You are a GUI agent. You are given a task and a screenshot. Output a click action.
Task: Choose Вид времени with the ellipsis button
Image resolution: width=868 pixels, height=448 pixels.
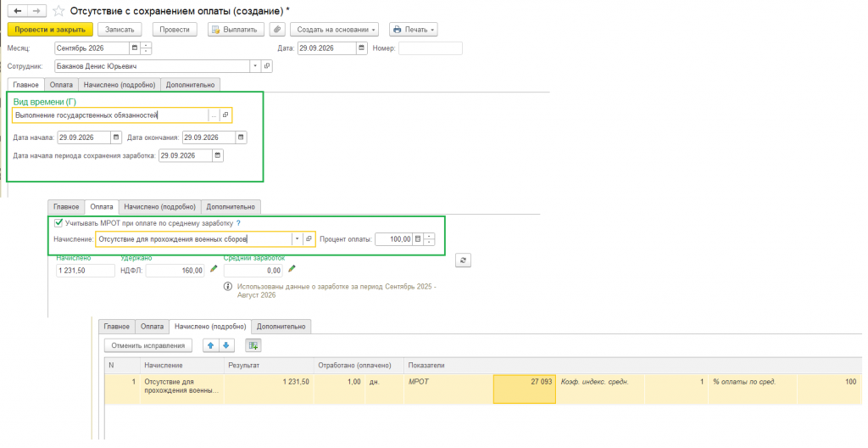click(x=214, y=115)
